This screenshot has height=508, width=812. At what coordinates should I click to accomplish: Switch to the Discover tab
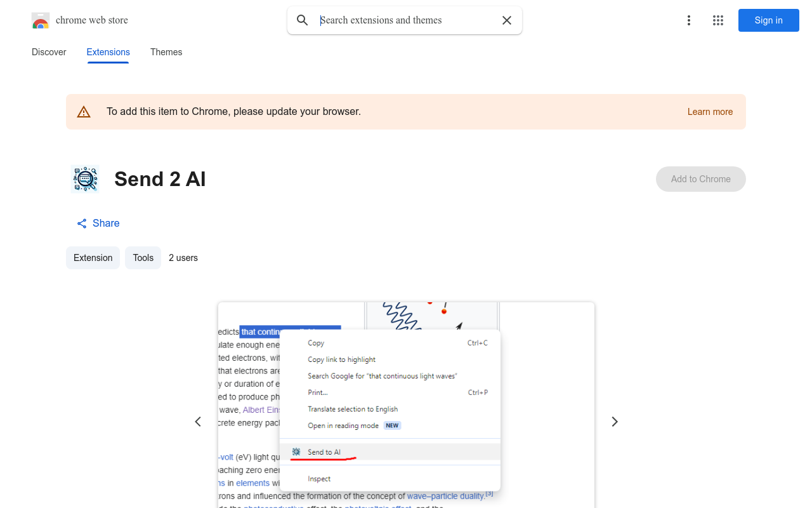pos(49,52)
